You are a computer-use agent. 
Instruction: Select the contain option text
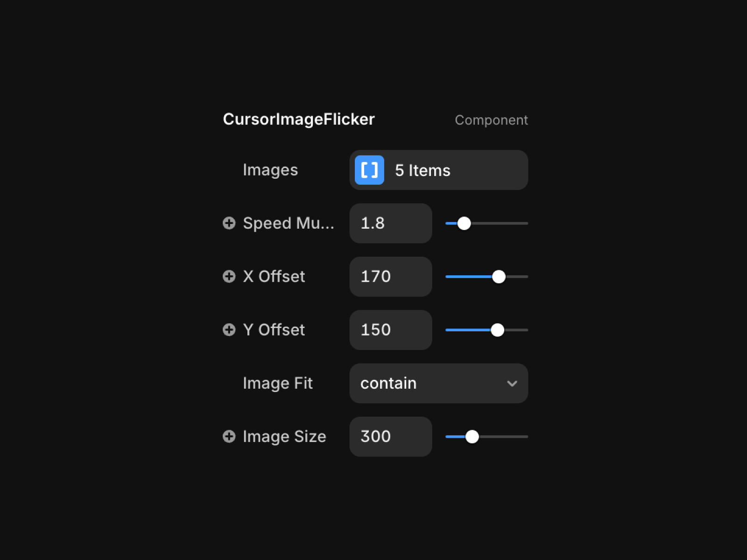(388, 383)
